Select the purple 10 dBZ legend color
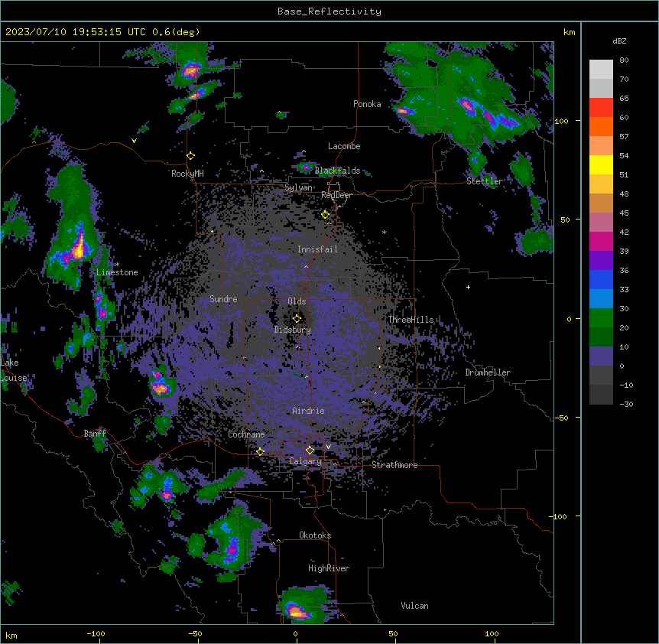 (601, 356)
